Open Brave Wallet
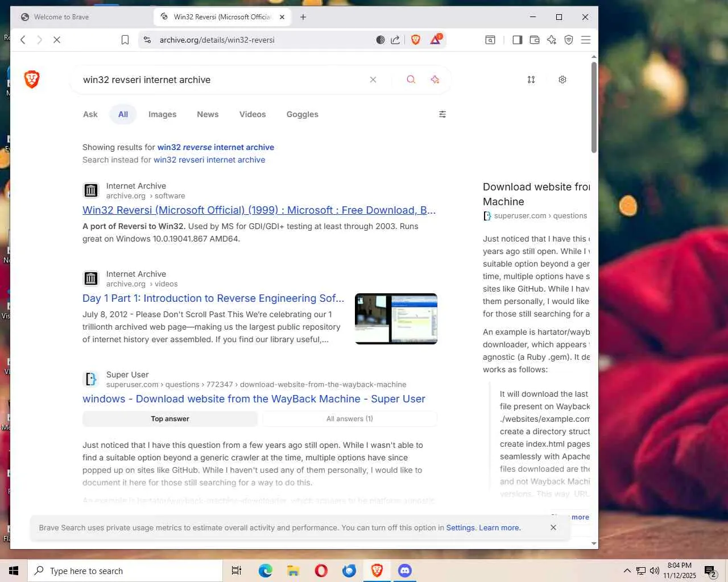728x582 pixels. [535, 40]
